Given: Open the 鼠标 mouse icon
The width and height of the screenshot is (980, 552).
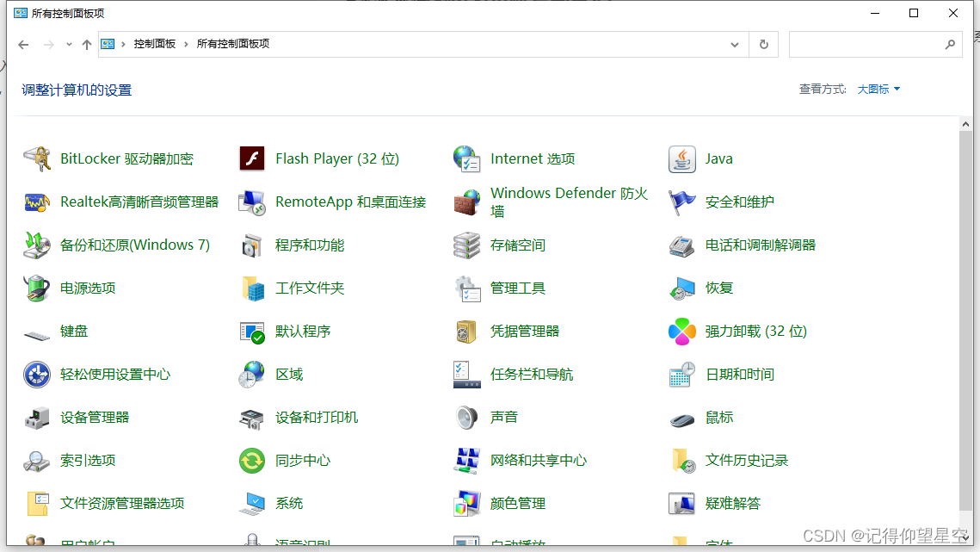Looking at the screenshot, I should [x=682, y=419].
